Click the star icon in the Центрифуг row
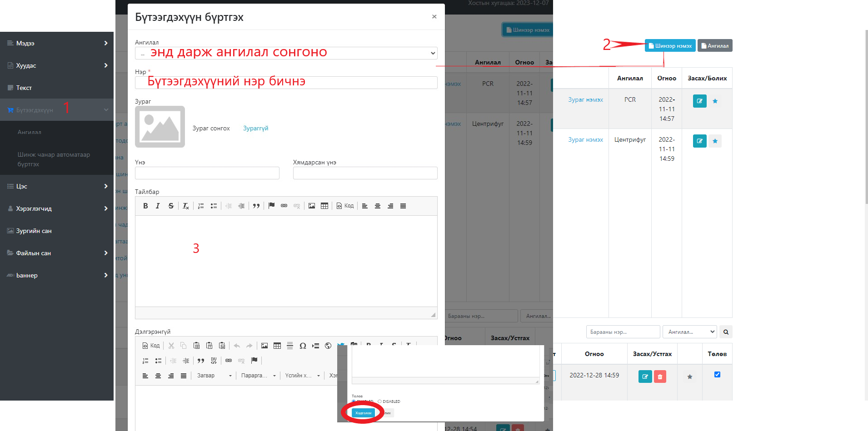868x431 pixels. coord(715,141)
